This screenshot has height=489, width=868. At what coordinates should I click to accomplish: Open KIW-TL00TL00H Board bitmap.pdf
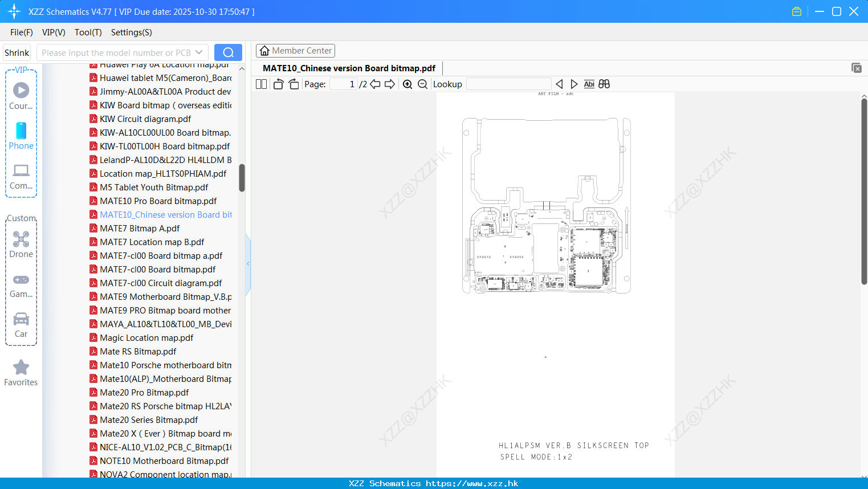coord(165,146)
